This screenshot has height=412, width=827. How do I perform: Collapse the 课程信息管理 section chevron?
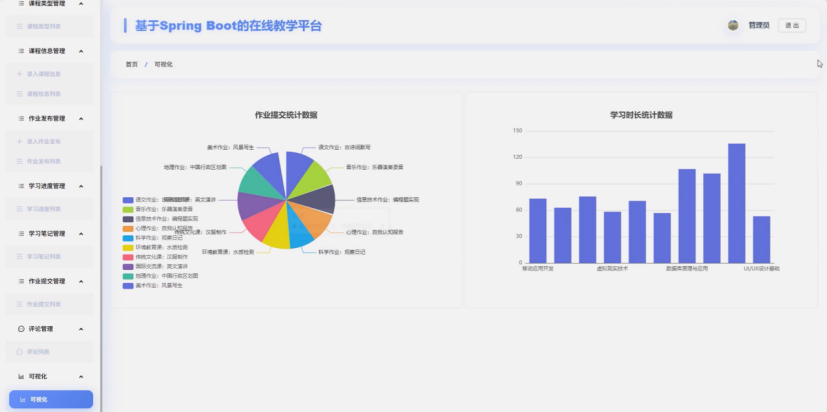pyautogui.click(x=81, y=51)
